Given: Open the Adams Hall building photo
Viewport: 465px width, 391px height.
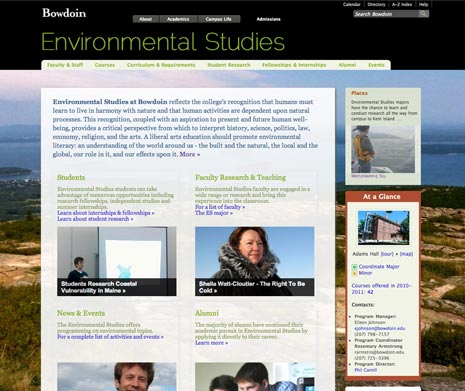Looking at the screenshot, I should 384,227.
